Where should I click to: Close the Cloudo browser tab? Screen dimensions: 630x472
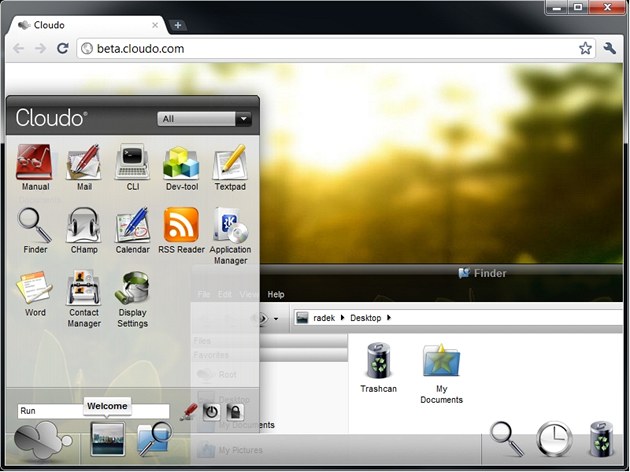coord(155,25)
